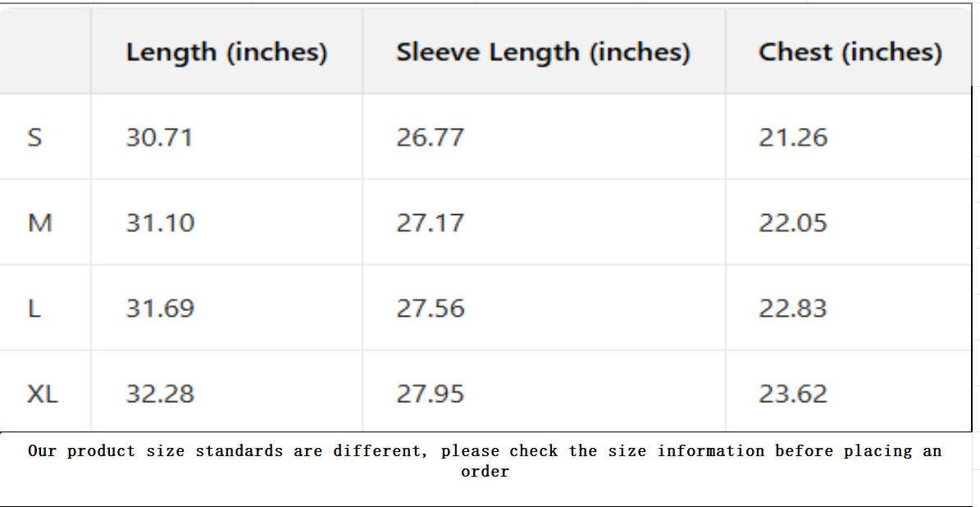Click the 27.56 sleeve length cell
Viewport: 980px width, 507px height.
(x=431, y=308)
